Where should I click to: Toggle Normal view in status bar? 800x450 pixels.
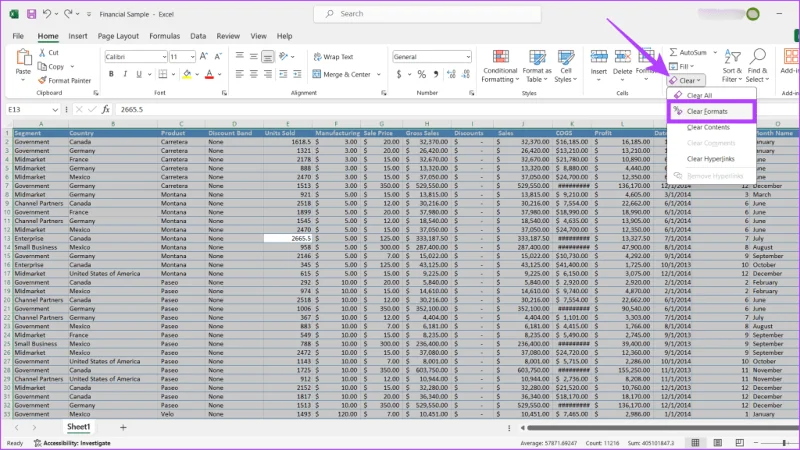tap(695, 442)
